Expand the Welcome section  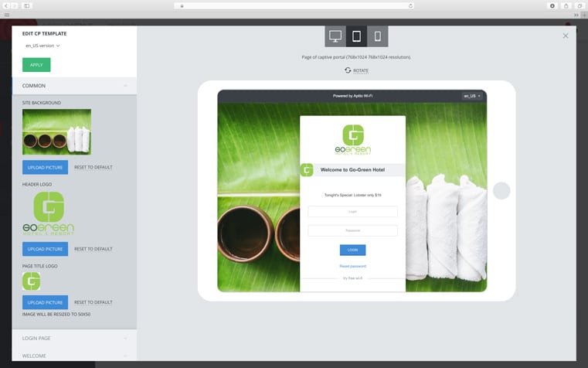click(x=74, y=356)
